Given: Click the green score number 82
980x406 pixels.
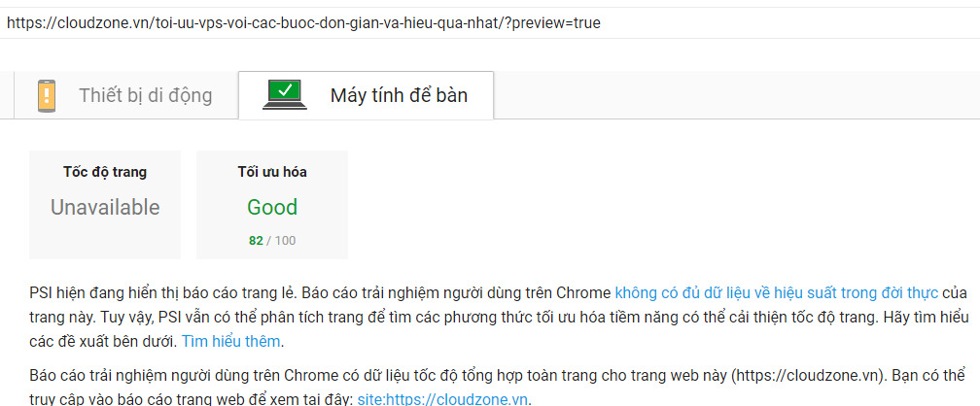Looking at the screenshot, I should coord(256,240).
